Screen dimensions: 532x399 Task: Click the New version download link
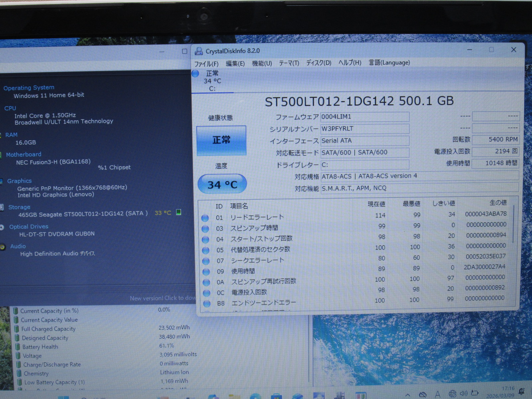pos(162,298)
